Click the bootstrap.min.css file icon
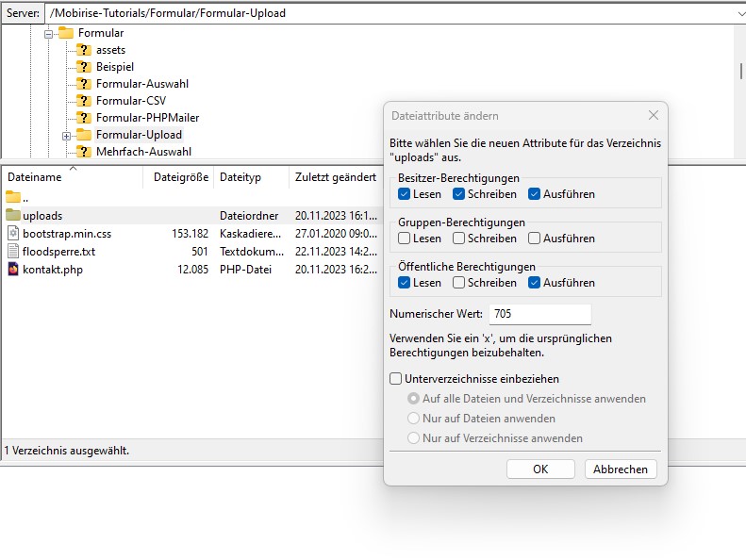The image size is (746, 560). click(x=13, y=233)
